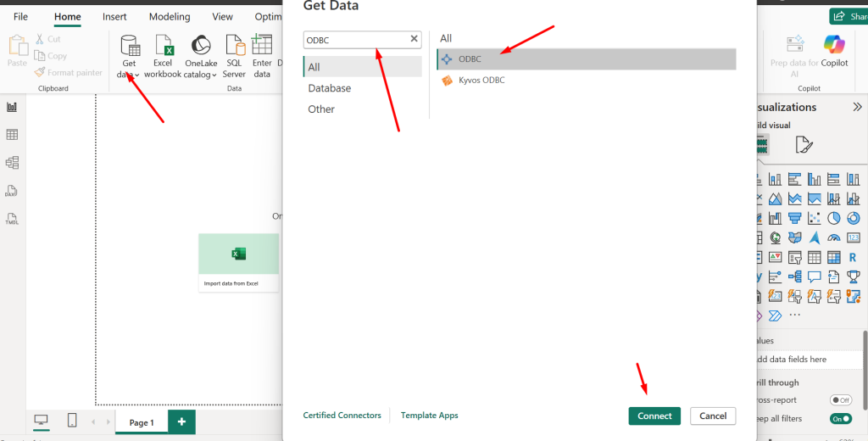Toggle Cross-report drill through switch
The image size is (868, 441).
[x=840, y=400]
